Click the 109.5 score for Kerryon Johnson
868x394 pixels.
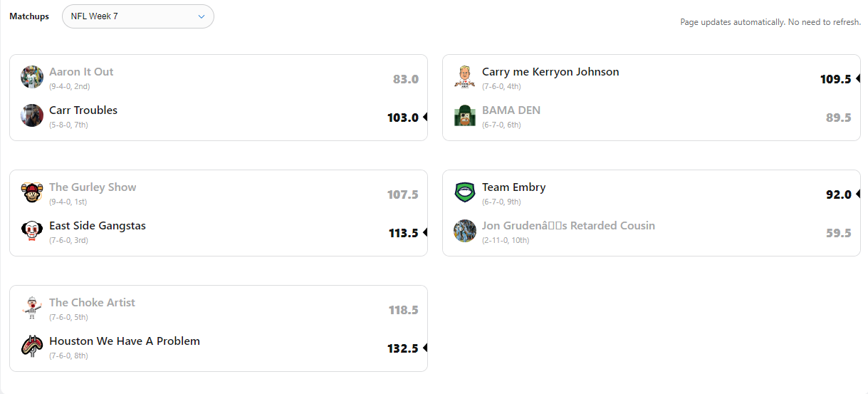pos(835,79)
